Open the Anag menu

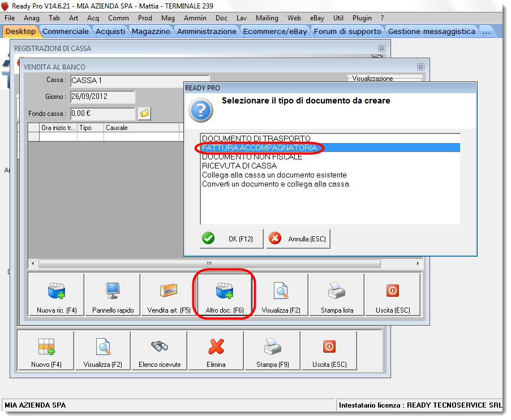(x=32, y=18)
